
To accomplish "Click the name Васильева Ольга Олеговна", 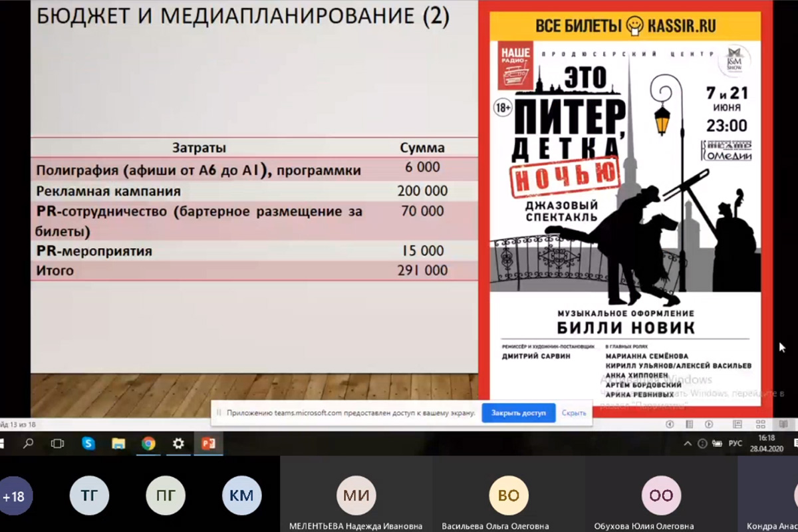I will click(495, 526).
